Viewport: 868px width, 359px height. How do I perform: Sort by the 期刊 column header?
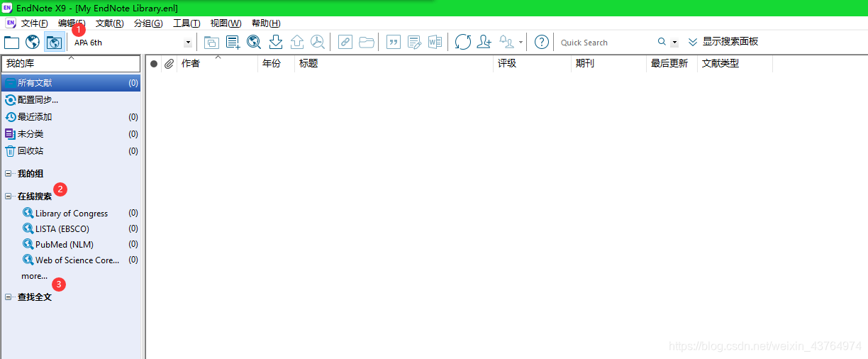click(x=609, y=64)
